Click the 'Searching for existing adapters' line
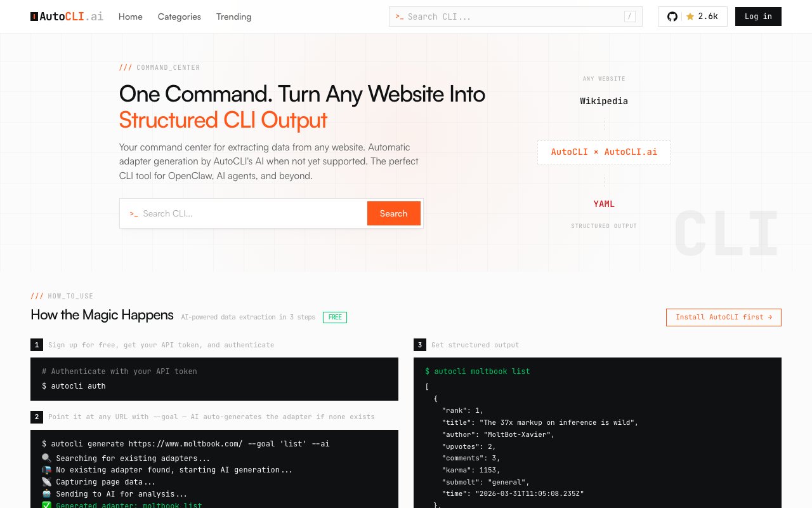The image size is (812, 508). 126,458
